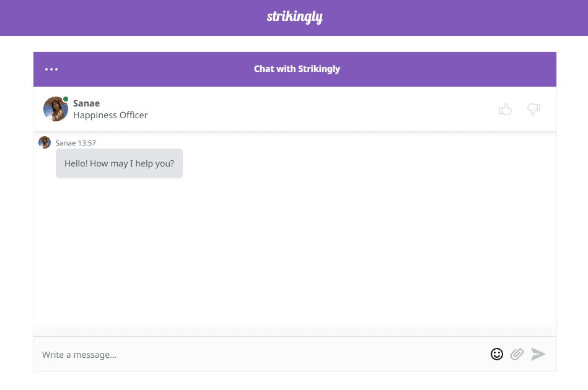Click the "Sanae 13:57" message timestamp

76,143
